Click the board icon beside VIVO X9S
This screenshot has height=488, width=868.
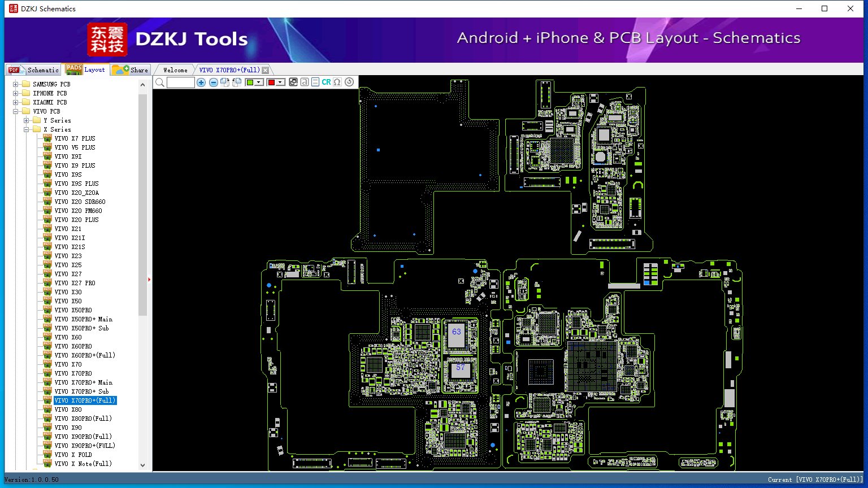point(47,175)
